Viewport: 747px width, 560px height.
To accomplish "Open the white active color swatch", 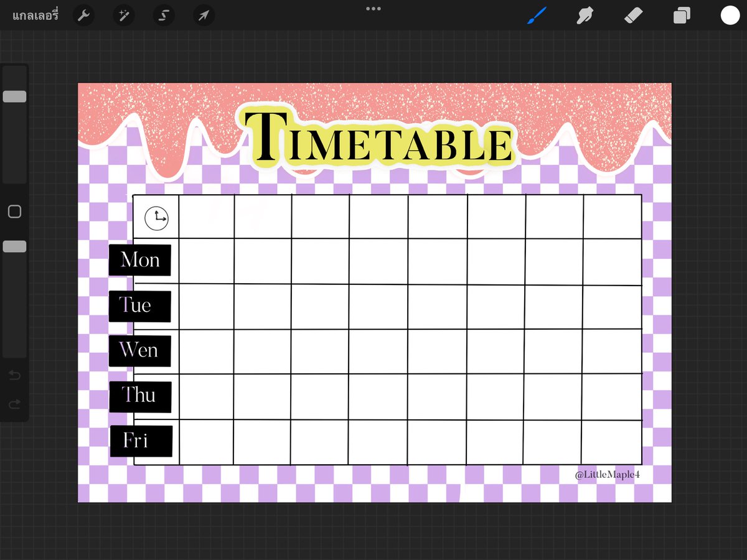I will coord(730,16).
